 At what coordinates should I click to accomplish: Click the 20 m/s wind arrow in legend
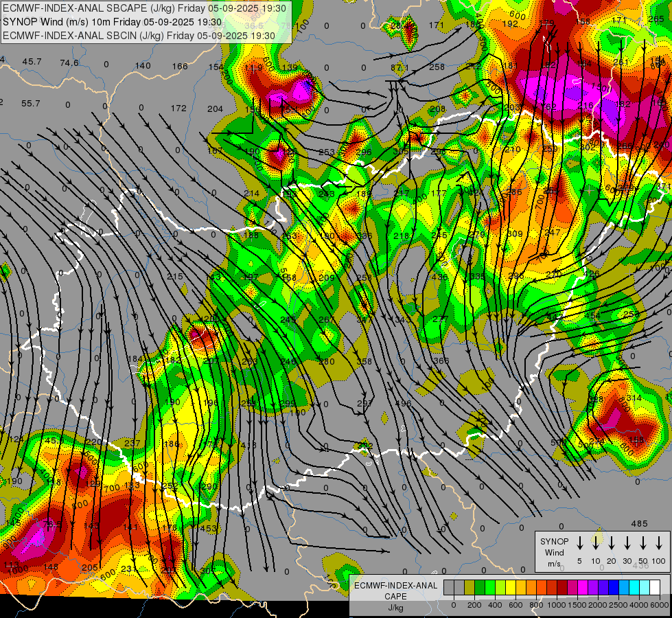(x=612, y=542)
